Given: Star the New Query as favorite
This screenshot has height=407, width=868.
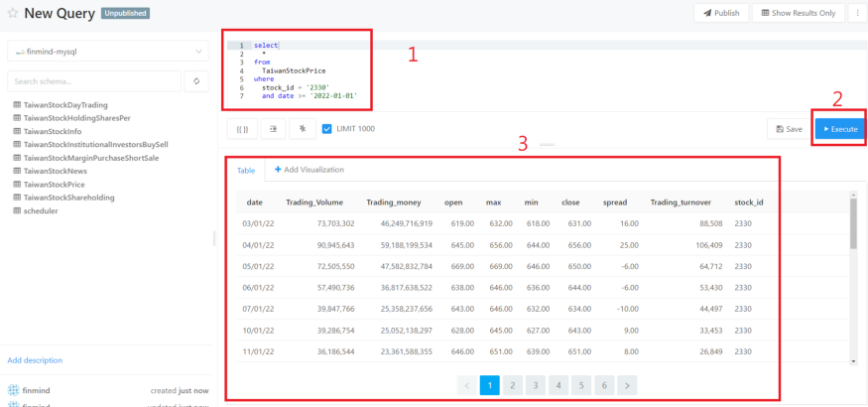Looking at the screenshot, I should pyautogui.click(x=12, y=14).
